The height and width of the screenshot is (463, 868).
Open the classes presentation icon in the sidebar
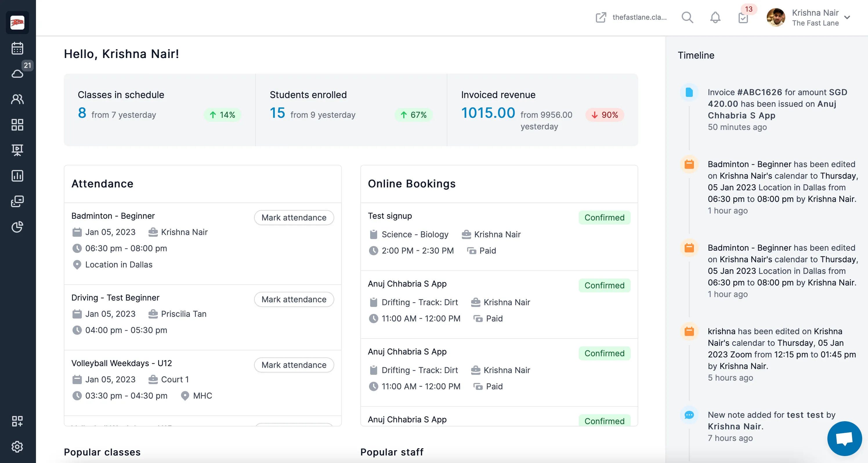point(17,150)
